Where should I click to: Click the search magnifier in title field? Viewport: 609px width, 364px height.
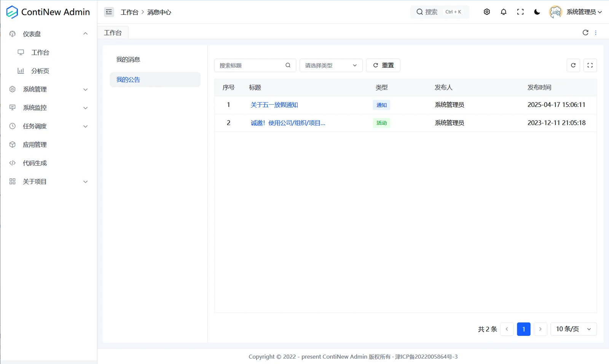click(x=288, y=65)
